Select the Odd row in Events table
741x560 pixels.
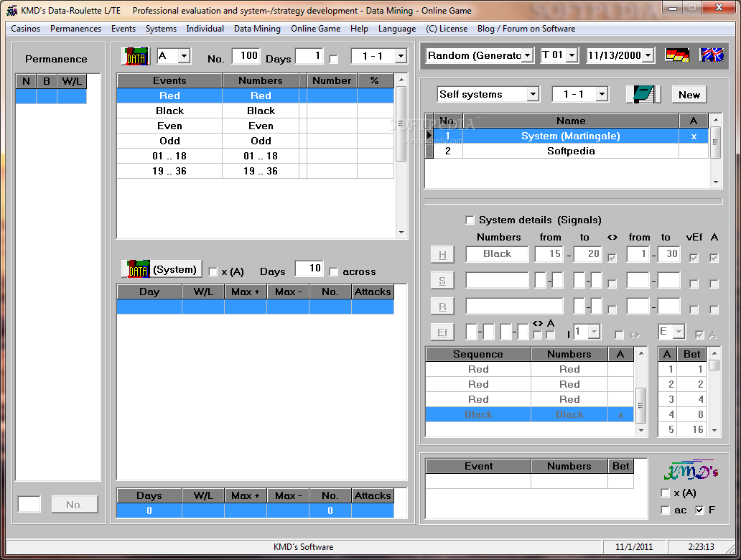tap(255, 141)
